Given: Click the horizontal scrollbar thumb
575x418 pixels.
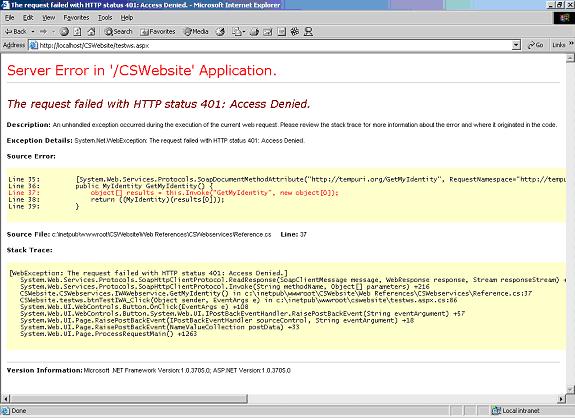Looking at the screenshot, I should pyautogui.click(x=128, y=399).
